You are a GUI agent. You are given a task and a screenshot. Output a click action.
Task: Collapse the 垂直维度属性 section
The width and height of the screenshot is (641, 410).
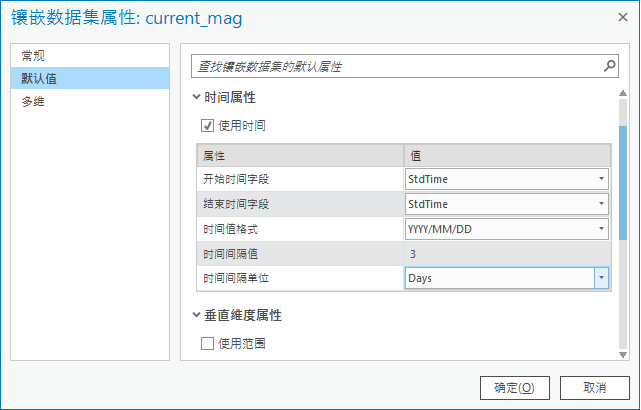197,316
